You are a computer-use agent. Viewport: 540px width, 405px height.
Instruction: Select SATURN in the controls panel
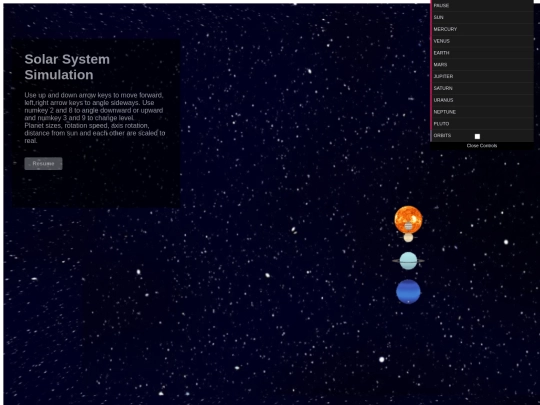pyautogui.click(x=482, y=88)
